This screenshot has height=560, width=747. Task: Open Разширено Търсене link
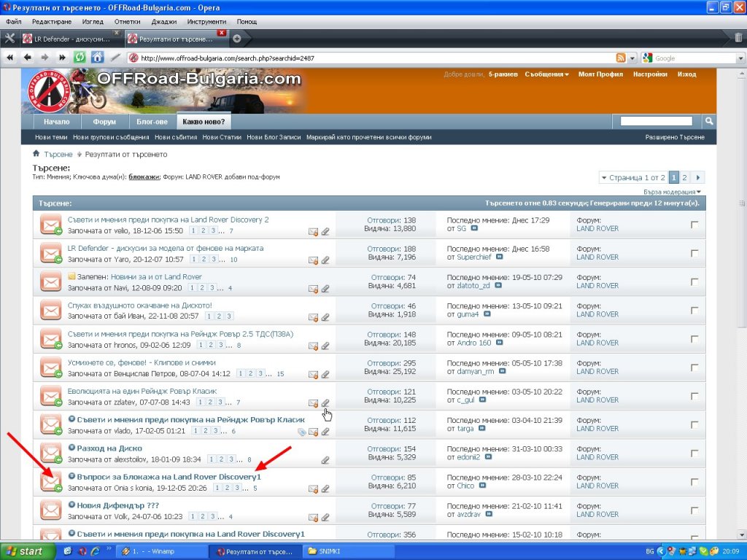click(x=675, y=137)
